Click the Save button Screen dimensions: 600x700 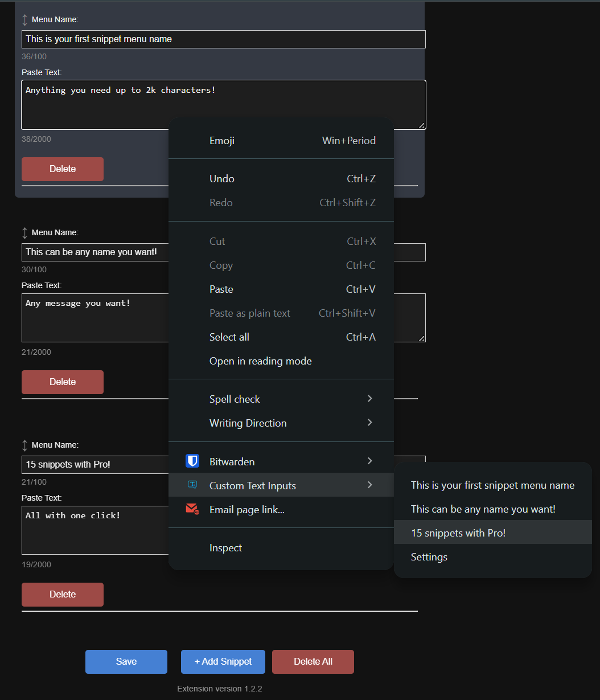click(x=126, y=662)
